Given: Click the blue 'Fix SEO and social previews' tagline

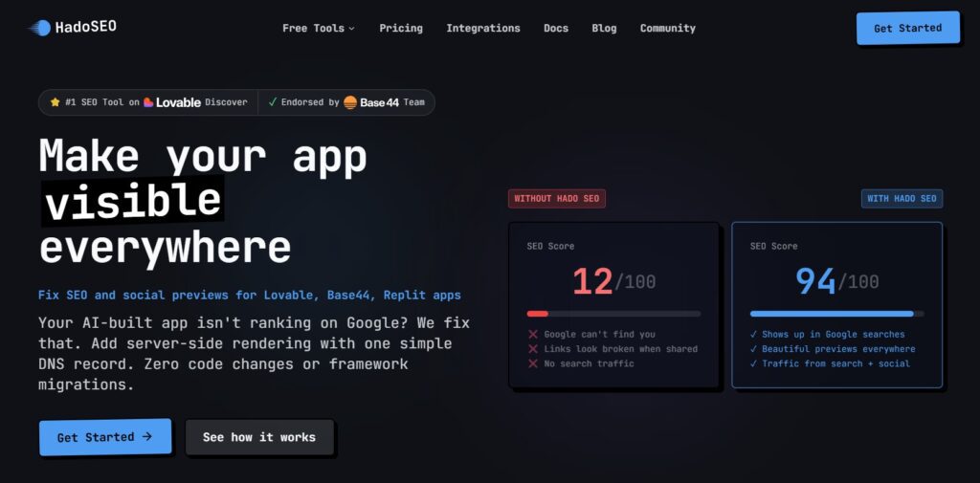Looking at the screenshot, I should (x=250, y=295).
